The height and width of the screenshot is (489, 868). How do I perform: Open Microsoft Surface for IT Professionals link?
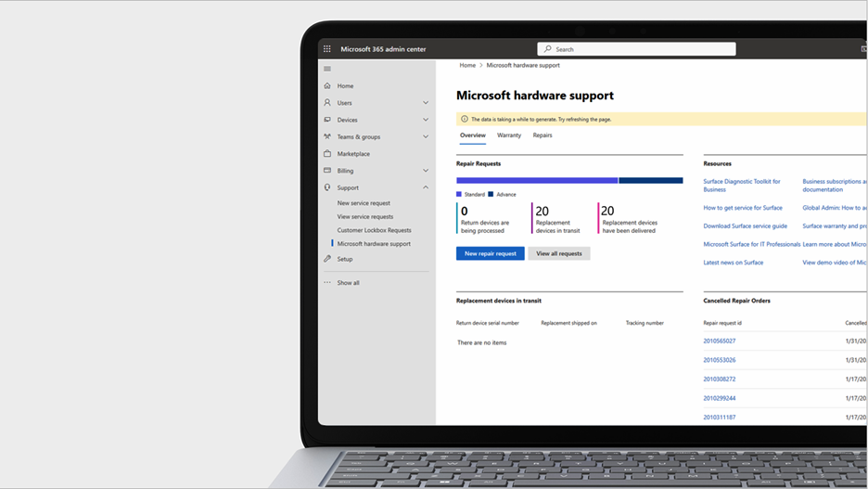[752, 244]
